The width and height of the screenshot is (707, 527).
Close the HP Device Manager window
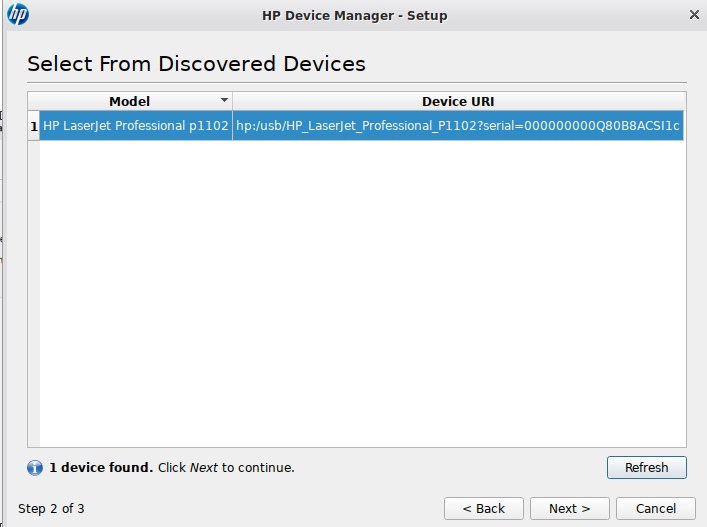pyautogui.click(x=695, y=15)
